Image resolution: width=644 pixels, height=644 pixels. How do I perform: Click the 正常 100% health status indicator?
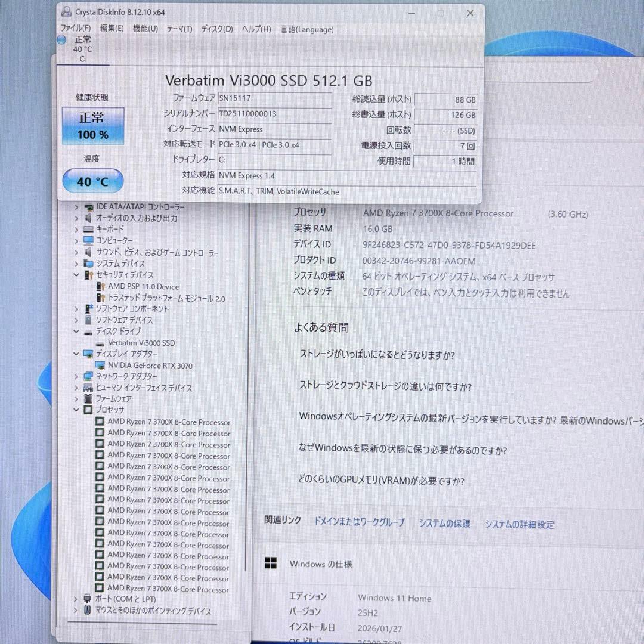(92, 126)
